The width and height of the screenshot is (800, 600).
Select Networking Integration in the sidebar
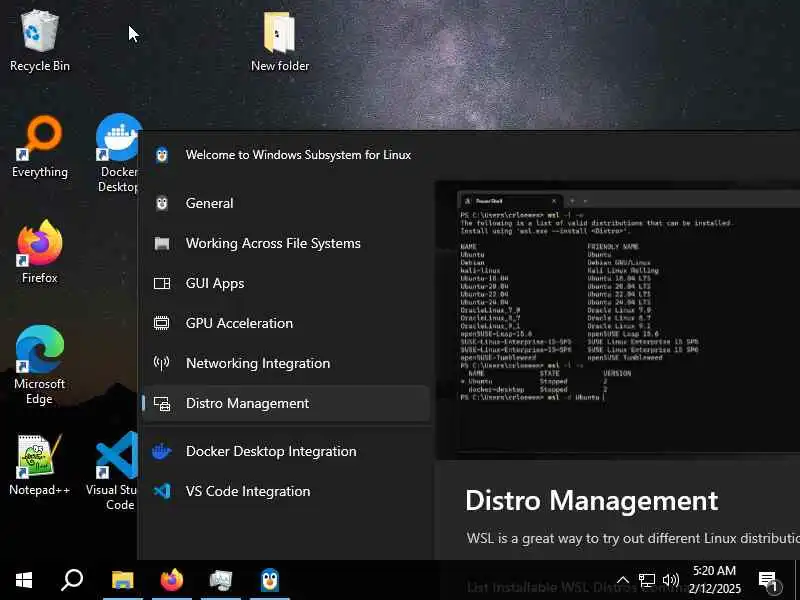point(286,363)
